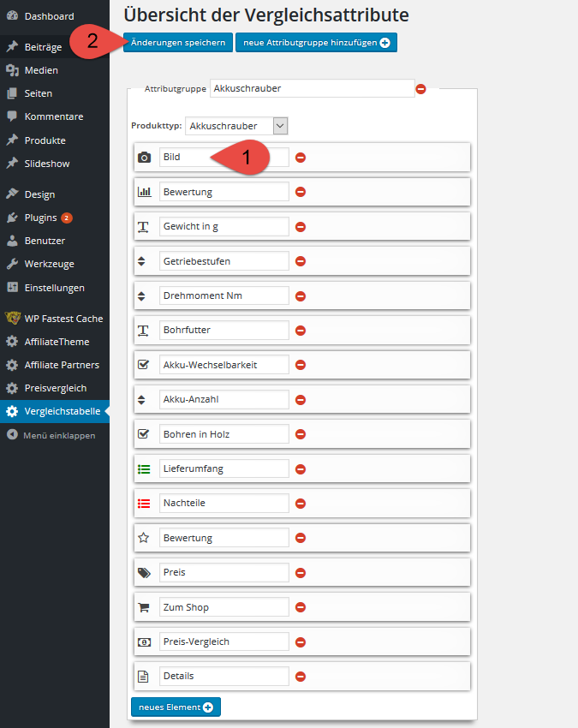Add a new attribute group

(x=316, y=42)
